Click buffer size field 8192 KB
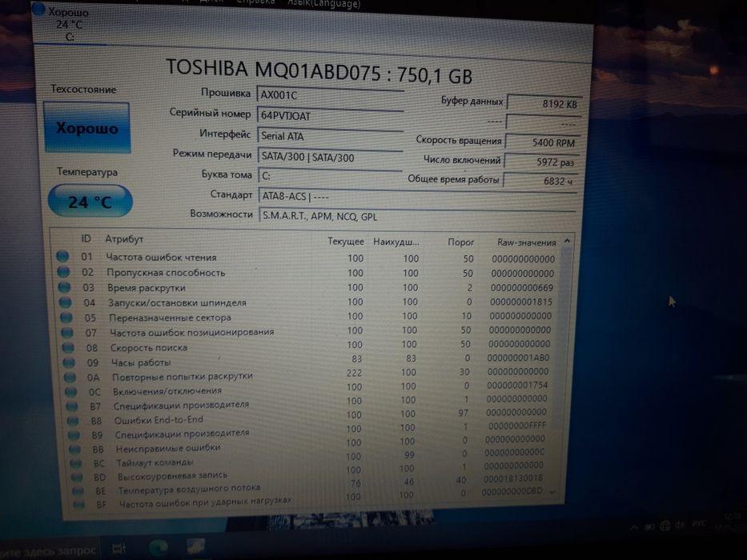This screenshot has width=747, height=560. 544,103
